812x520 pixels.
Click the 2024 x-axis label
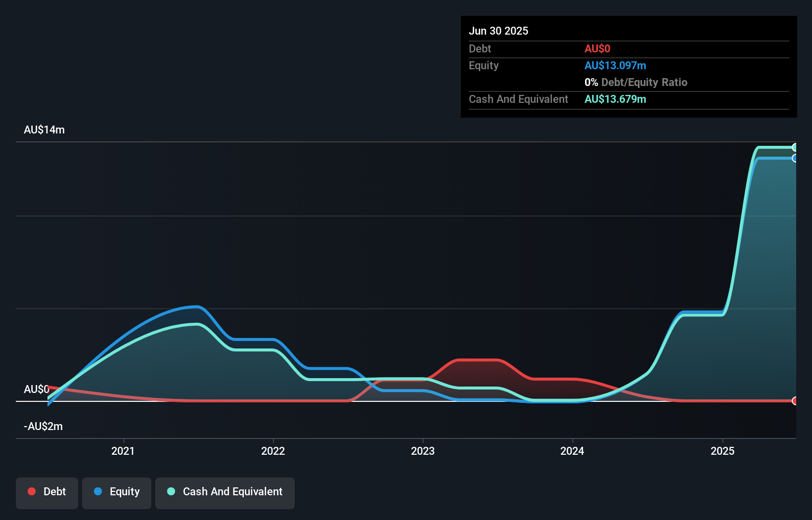pos(572,451)
